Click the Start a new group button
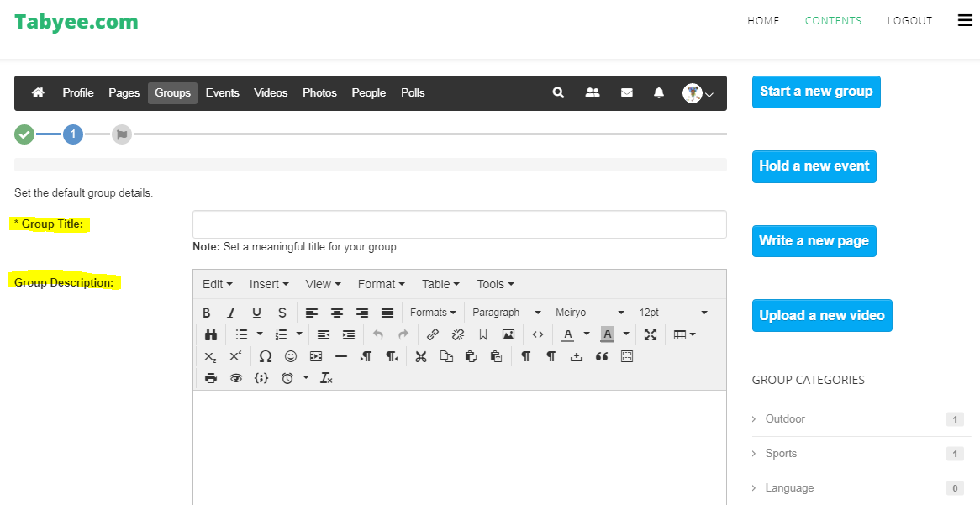This screenshot has height=505, width=980. click(816, 92)
